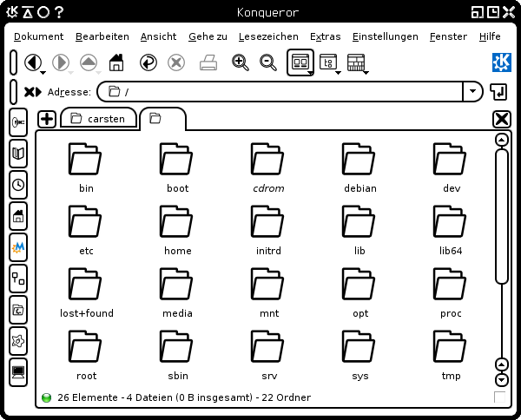
Task: Open the Root folder sidebar panel
Action: 18,310
